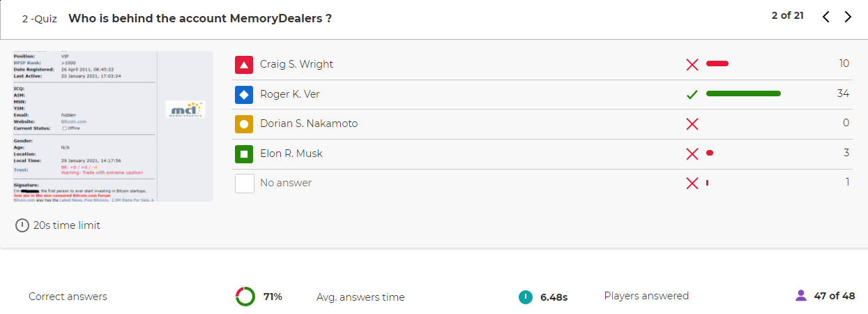
Task: Click the red bar for Craig S. Wright
Action: point(717,63)
